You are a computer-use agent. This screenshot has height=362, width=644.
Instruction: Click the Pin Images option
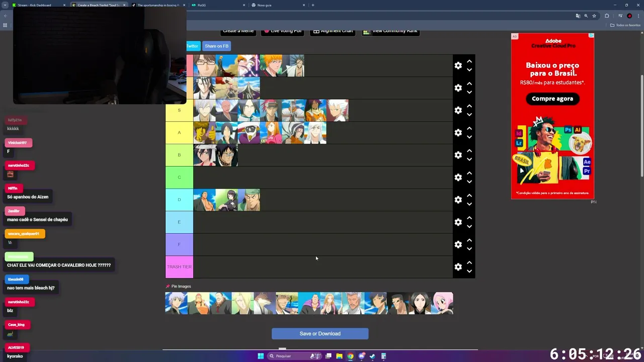178,287
